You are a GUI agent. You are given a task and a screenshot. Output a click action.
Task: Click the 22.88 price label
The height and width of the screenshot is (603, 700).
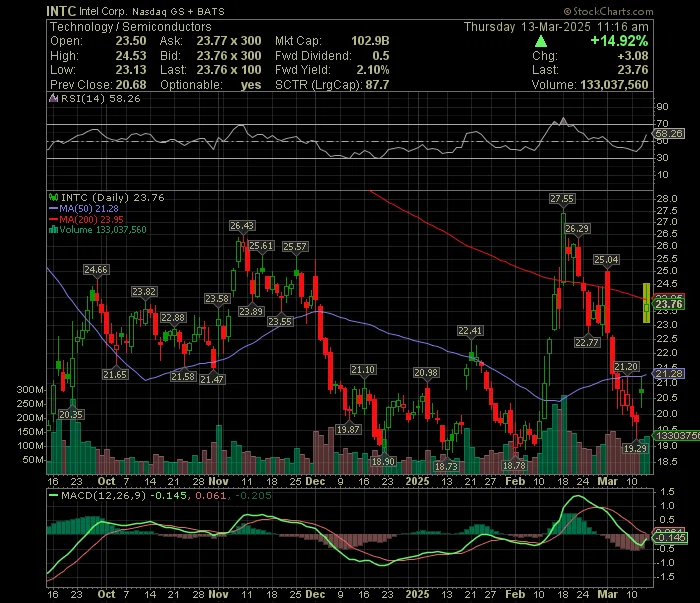(x=173, y=318)
